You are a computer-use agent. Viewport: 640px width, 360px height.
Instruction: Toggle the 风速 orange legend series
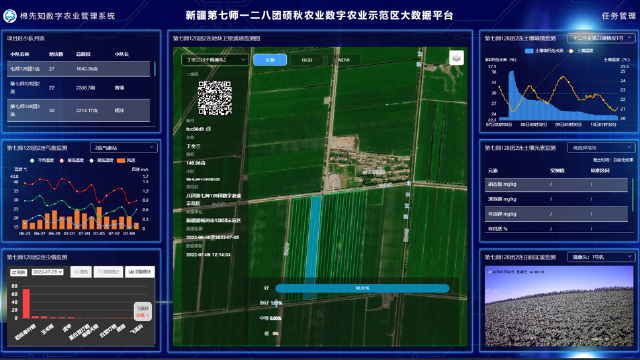tap(126, 160)
